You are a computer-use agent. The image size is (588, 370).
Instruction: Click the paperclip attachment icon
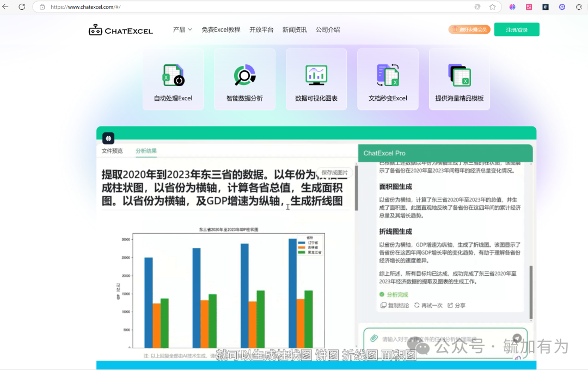[x=374, y=338]
